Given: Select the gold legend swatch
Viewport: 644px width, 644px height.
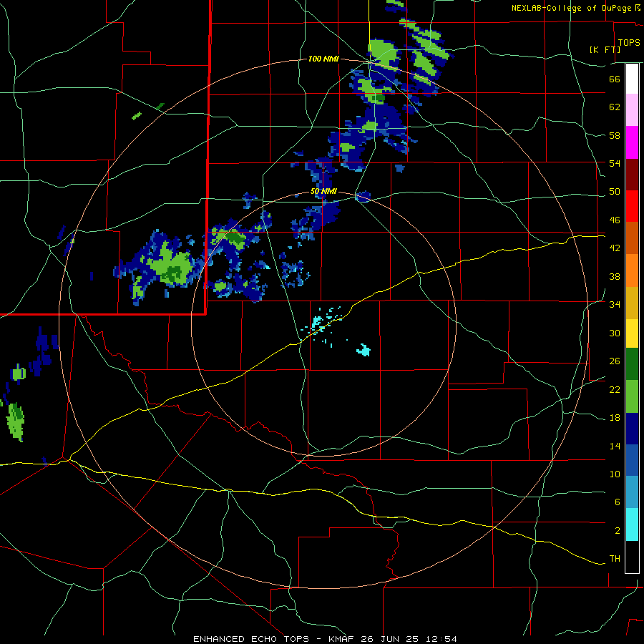Looking at the screenshot, I should coord(632,303).
